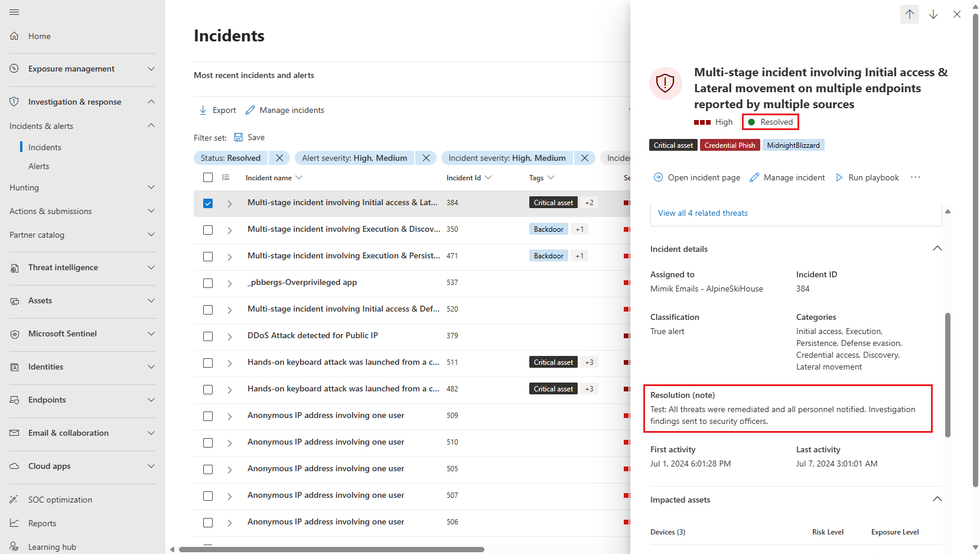Click Manage incident in the details panel

793,177
